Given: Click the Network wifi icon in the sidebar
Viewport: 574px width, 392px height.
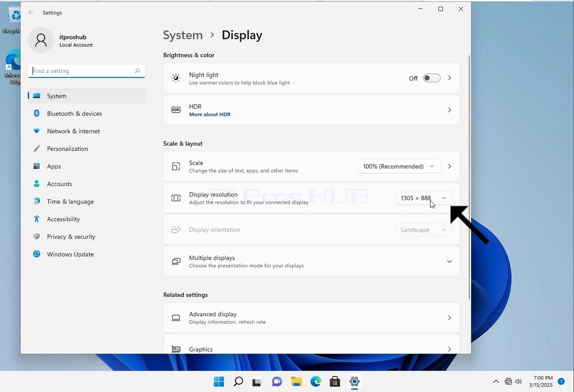Looking at the screenshot, I should point(36,131).
